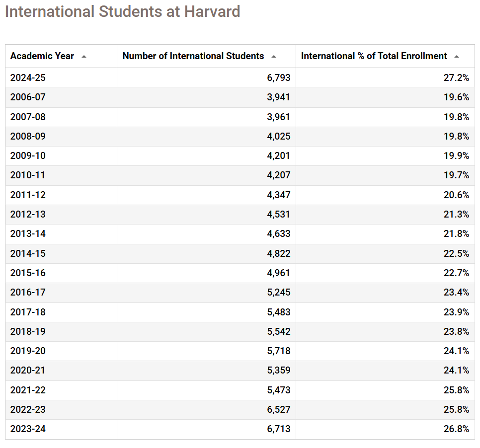480x448 pixels.
Task: Click the International % of Total Enrollment sort arrow
Action: (457, 57)
